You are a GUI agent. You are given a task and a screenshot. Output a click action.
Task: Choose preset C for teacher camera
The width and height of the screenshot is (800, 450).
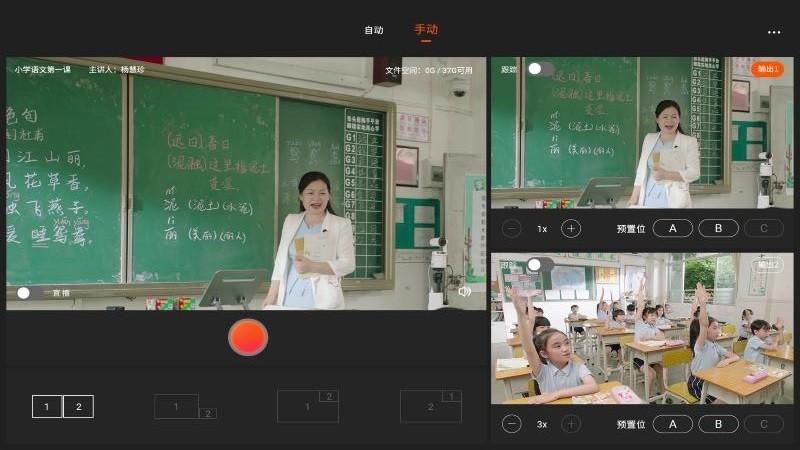pyautogui.click(x=764, y=228)
